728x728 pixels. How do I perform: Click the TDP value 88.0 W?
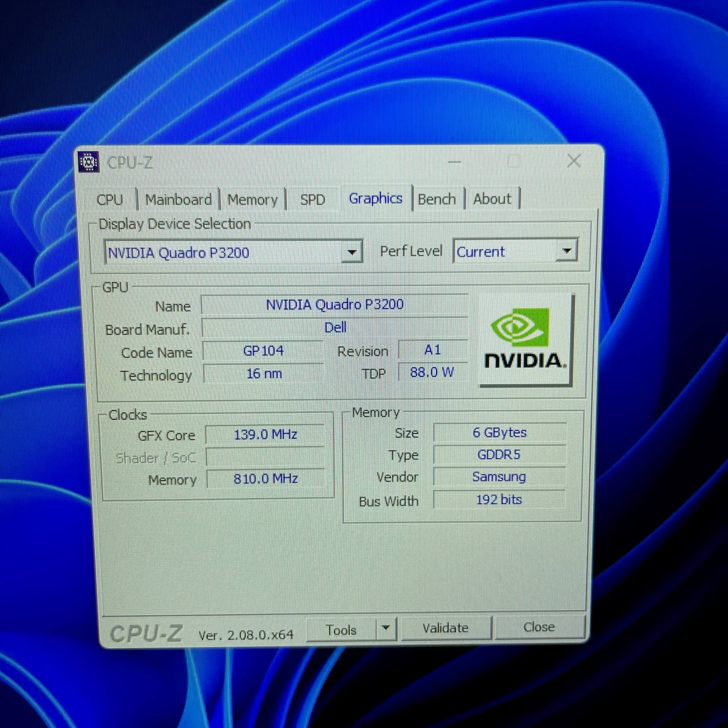click(432, 373)
